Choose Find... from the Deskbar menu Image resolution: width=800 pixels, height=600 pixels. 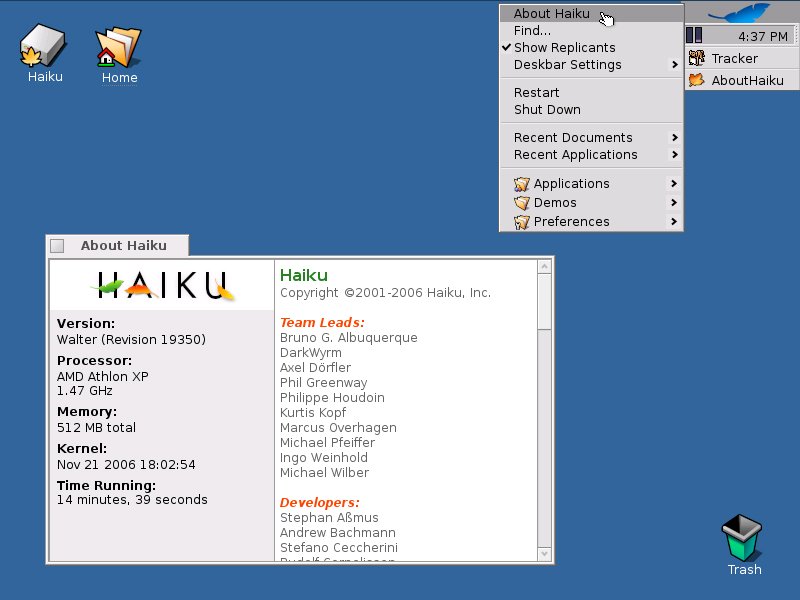tap(592, 31)
